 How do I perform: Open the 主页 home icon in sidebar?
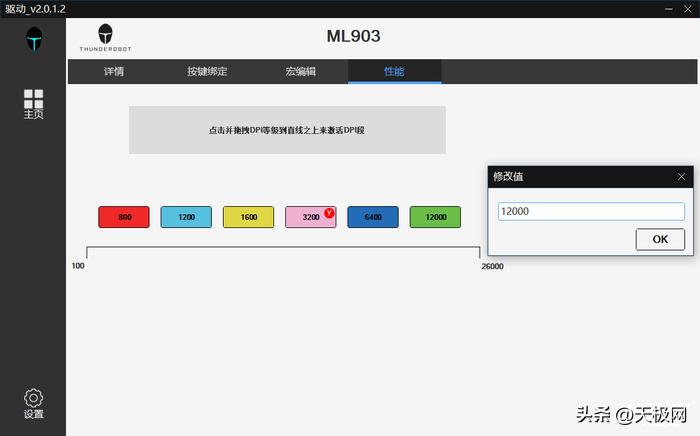point(33,104)
